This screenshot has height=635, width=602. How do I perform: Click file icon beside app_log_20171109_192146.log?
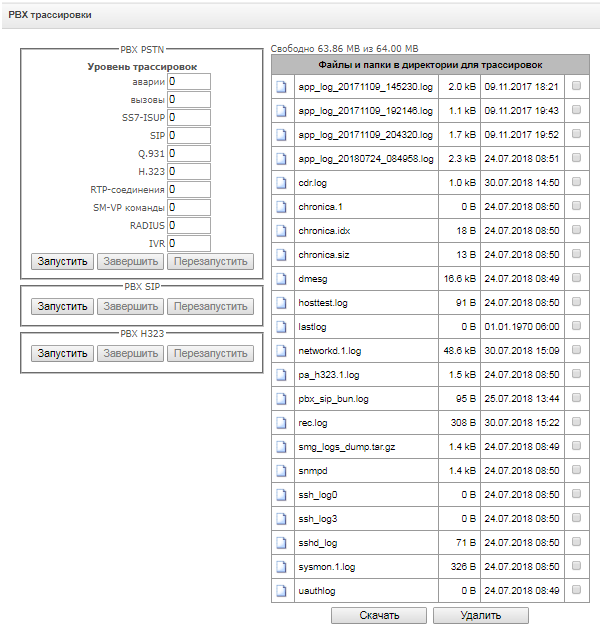click(x=281, y=111)
